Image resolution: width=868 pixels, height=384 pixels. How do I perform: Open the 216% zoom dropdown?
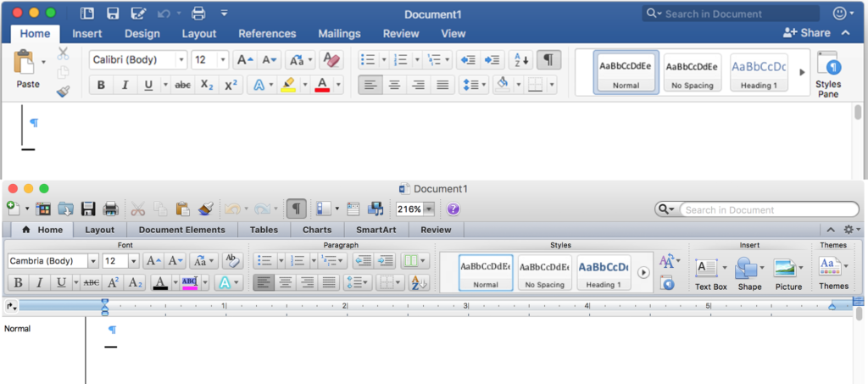(x=429, y=209)
